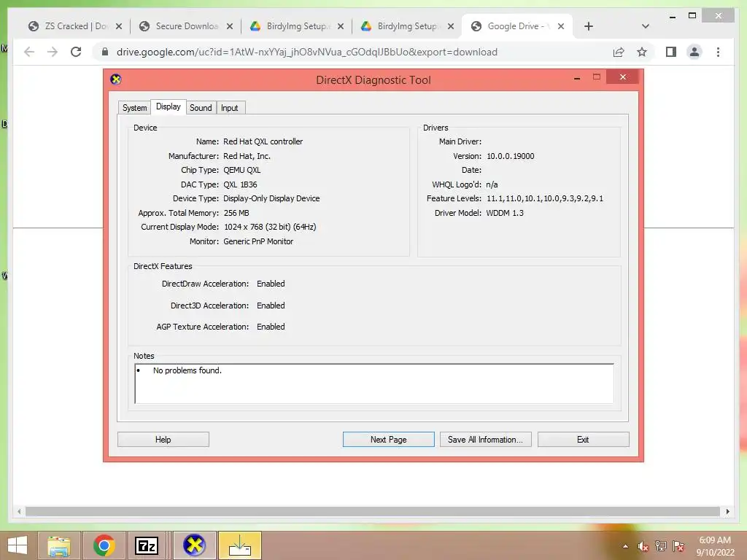Open the yellow downloader taskbar icon
Screen dimensions: 747x560
tap(240, 545)
